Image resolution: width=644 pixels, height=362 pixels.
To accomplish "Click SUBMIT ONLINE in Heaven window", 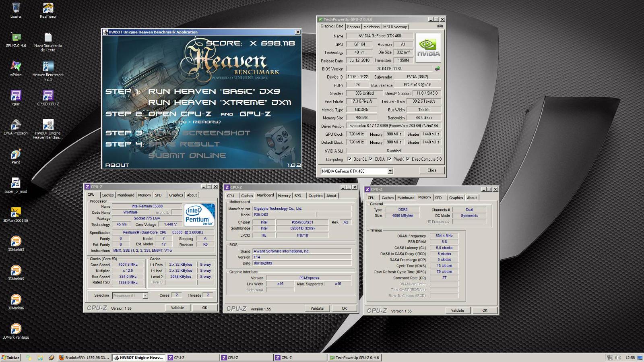I will pos(187,155).
